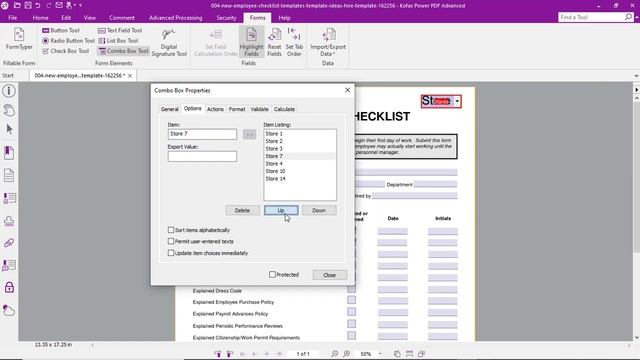Enable Sort items alphabetically
640x360 pixels.
point(171,230)
